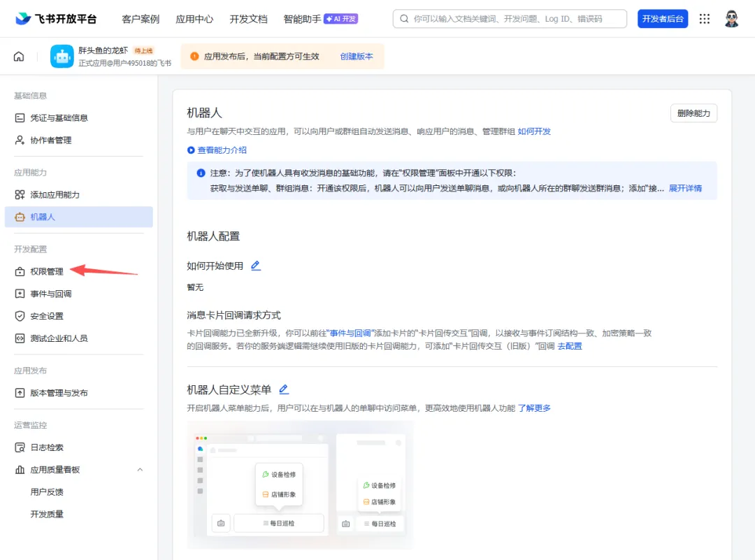This screenshot has width=755, height=560.
Task: Open 智能助手 in top navigation
Action: click(x=303, y=19)
